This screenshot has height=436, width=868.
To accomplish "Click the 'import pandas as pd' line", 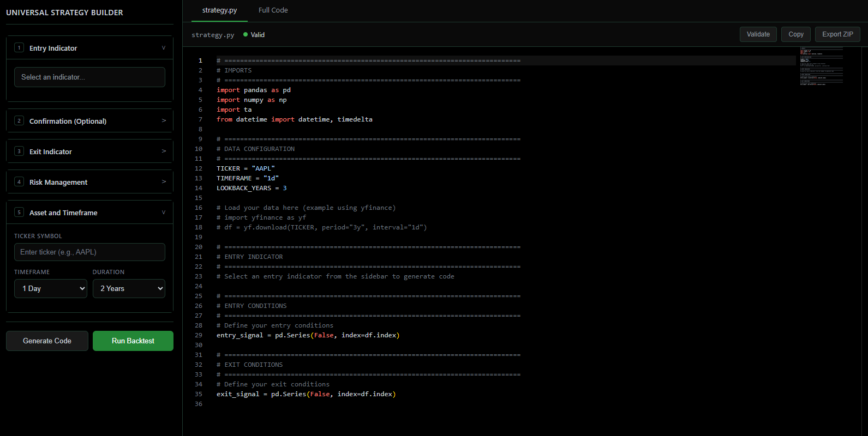I will pyautogui.click(x=254, y=90).
